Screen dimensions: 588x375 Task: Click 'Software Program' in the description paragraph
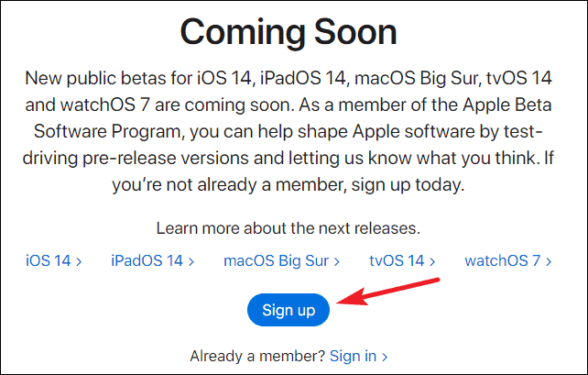(109, 131)
